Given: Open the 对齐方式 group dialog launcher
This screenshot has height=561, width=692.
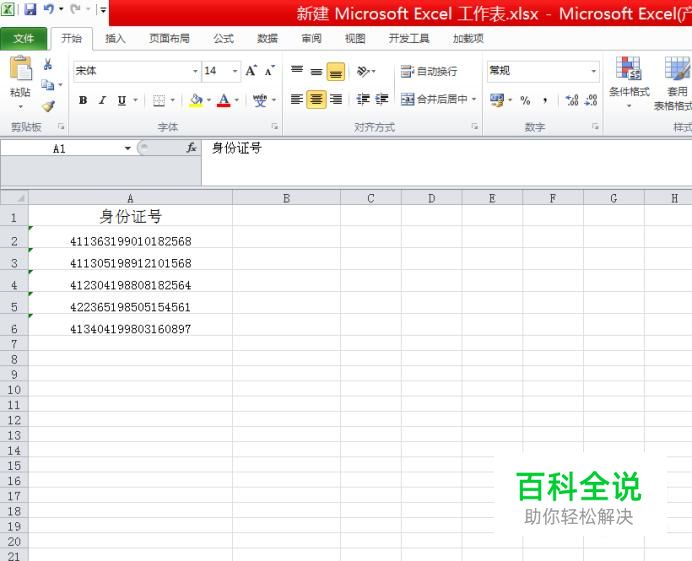Looking at the screenshot, I should pos(475,127).
